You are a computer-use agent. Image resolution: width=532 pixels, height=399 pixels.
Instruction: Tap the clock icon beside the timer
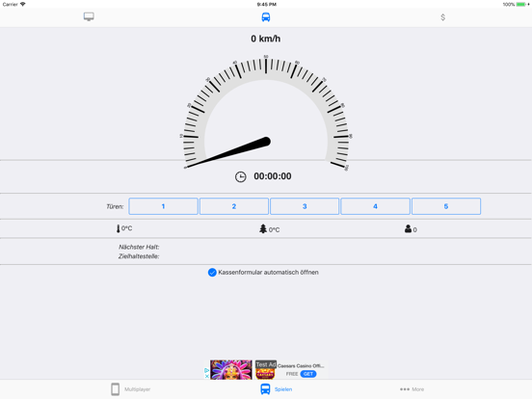click(x=241, y=176)
